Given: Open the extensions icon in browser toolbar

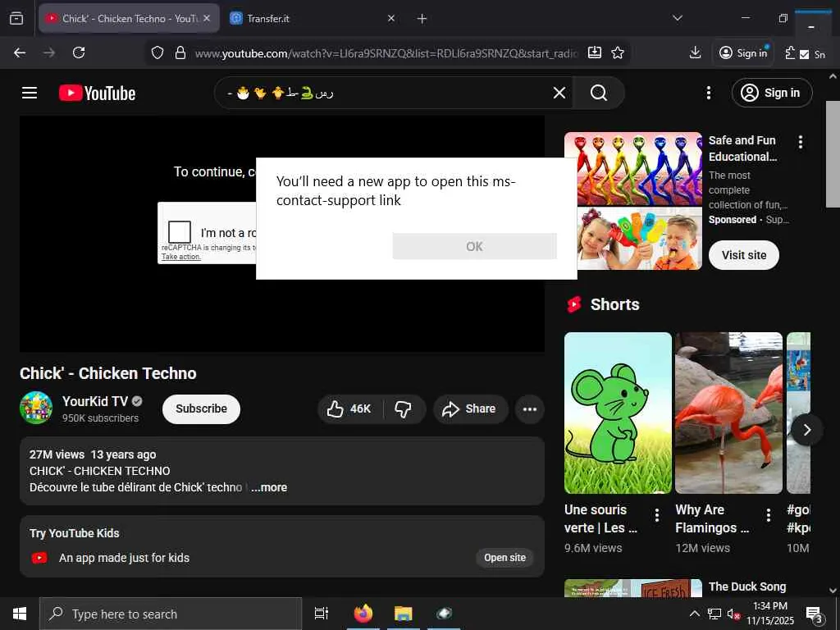Looking at the screenshot, I should pyautogui.click(x=790, y=52).
